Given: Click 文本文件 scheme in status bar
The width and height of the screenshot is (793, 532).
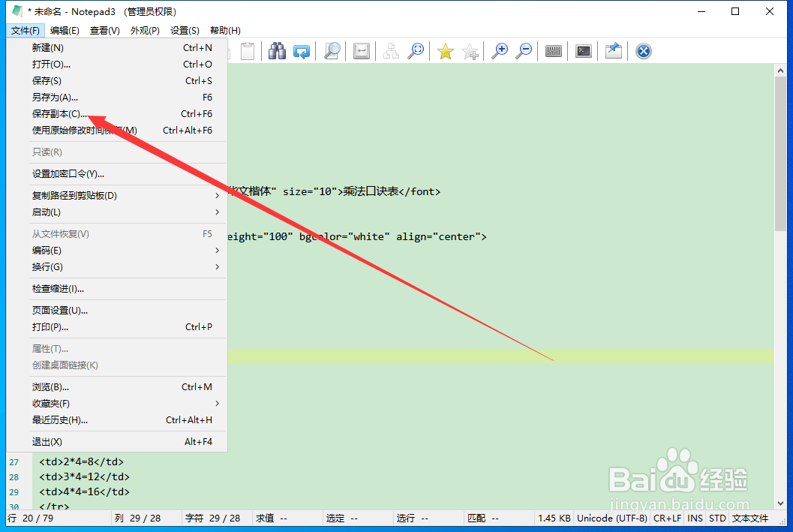Looking at the screenshot, I should point(750,518).
